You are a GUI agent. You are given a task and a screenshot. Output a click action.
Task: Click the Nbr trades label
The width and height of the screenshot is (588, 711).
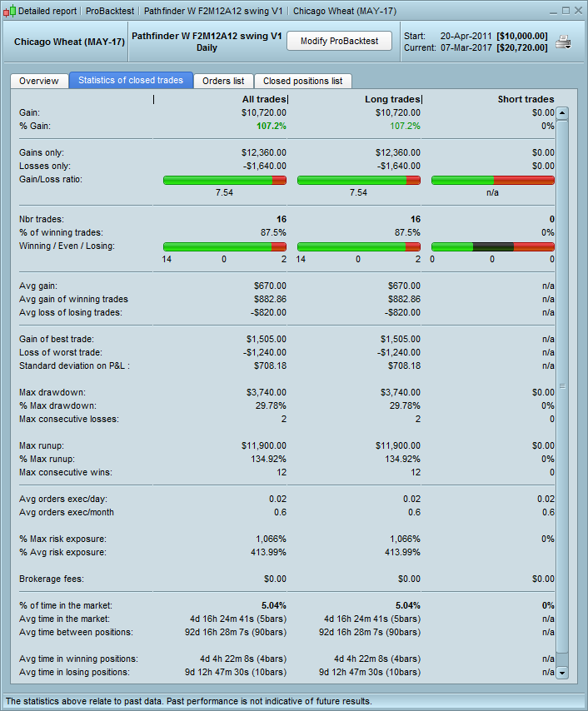point(42,220)
